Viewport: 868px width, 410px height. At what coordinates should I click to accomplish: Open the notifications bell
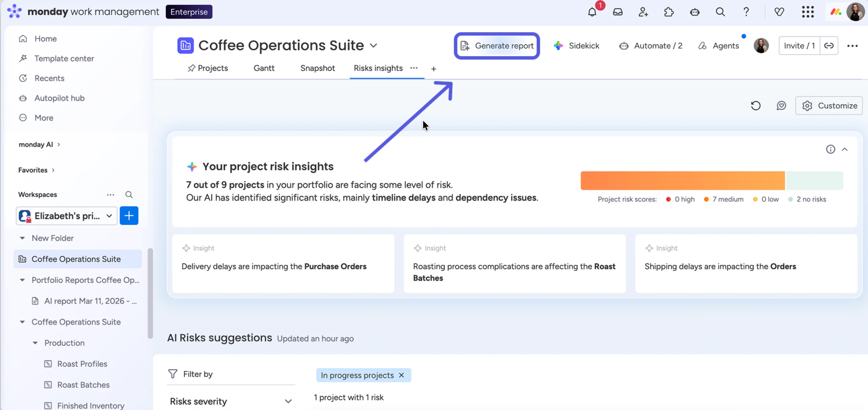(x=592, y=12)
